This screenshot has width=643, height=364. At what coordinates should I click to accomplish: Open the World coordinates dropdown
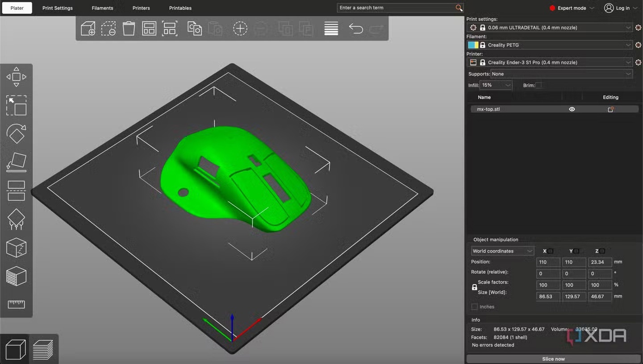pos(502,251)
